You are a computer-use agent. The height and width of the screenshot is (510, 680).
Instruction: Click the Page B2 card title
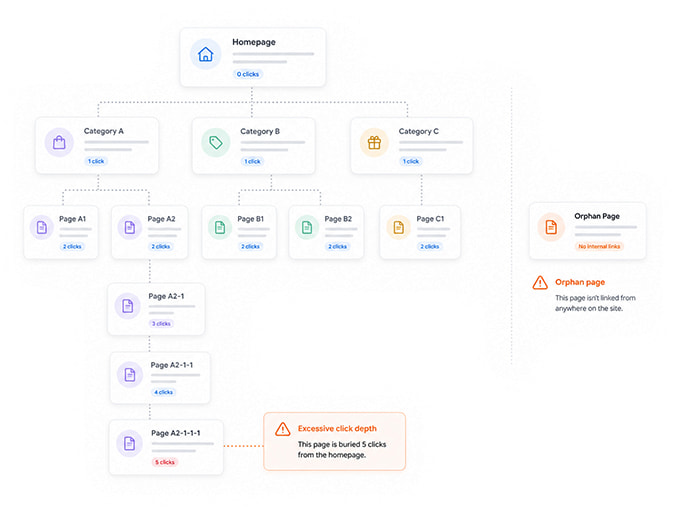(x=338, y=219)
